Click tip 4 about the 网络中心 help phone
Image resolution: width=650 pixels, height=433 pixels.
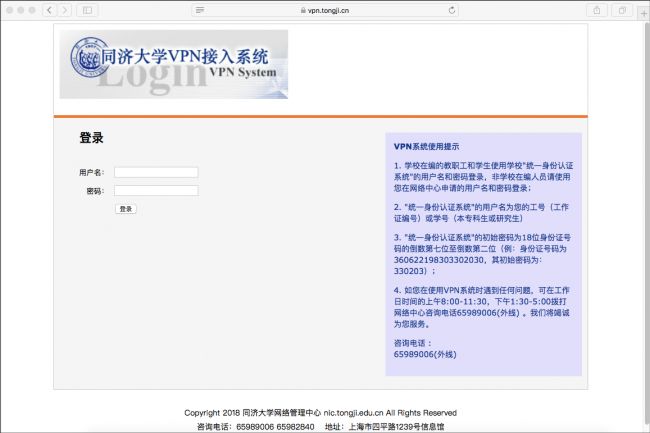[482, 307]
